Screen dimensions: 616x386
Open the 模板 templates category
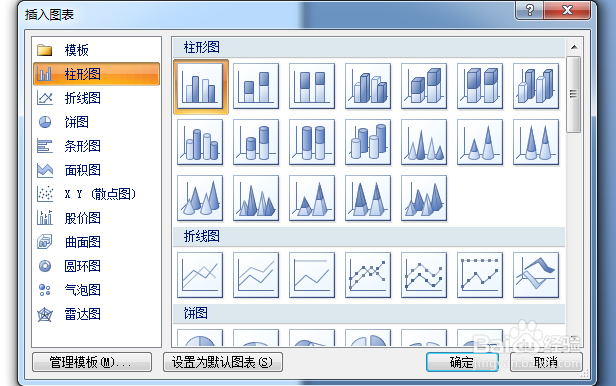coord(97,50)
